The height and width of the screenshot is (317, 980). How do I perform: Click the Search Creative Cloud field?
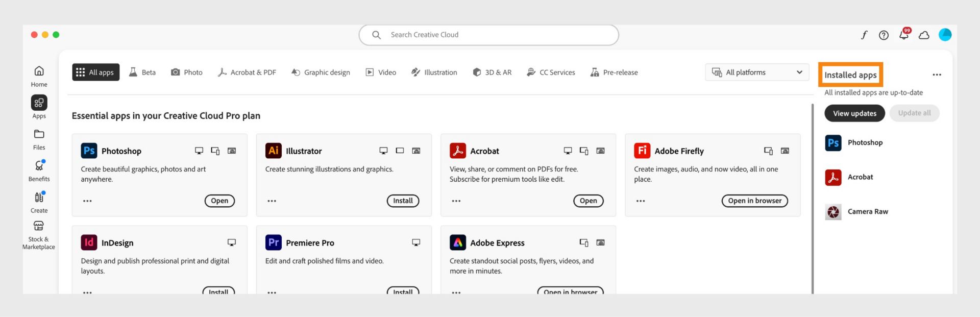[488, 35]
